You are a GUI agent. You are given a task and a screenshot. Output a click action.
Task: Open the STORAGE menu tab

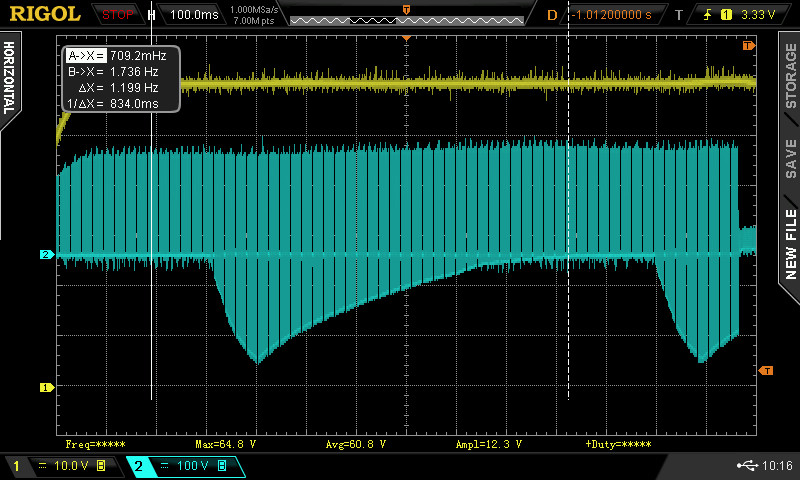[x=790, y=80]
